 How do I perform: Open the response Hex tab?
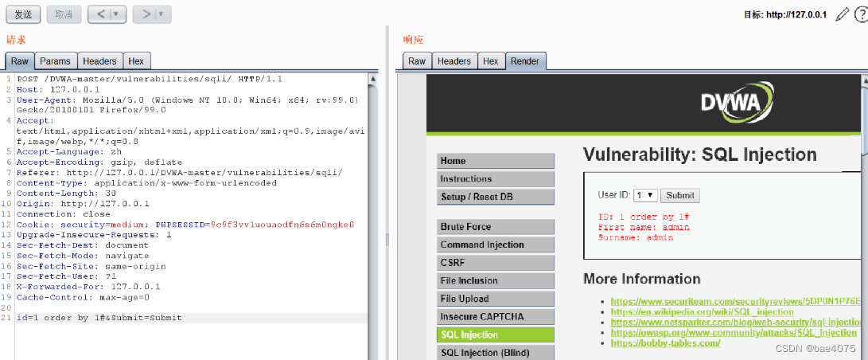(x=491, y=61)
